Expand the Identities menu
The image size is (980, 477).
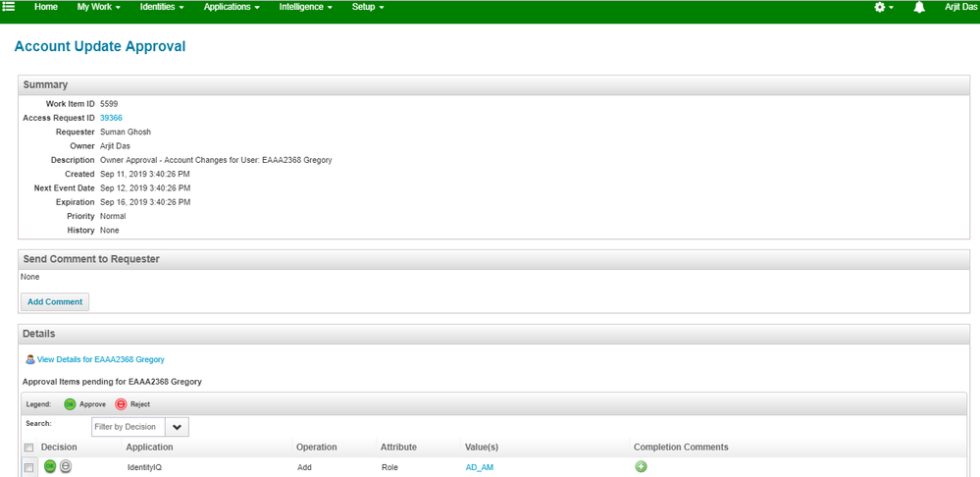pos(162,7)
